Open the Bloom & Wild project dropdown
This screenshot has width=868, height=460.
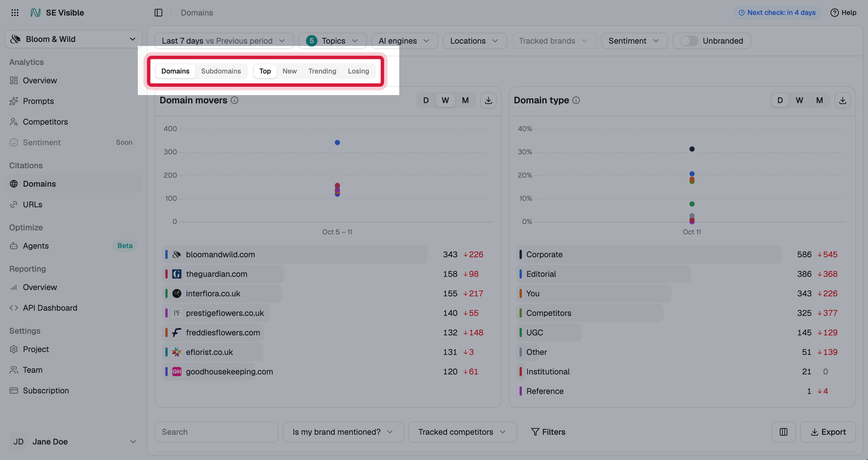point(73,39)
